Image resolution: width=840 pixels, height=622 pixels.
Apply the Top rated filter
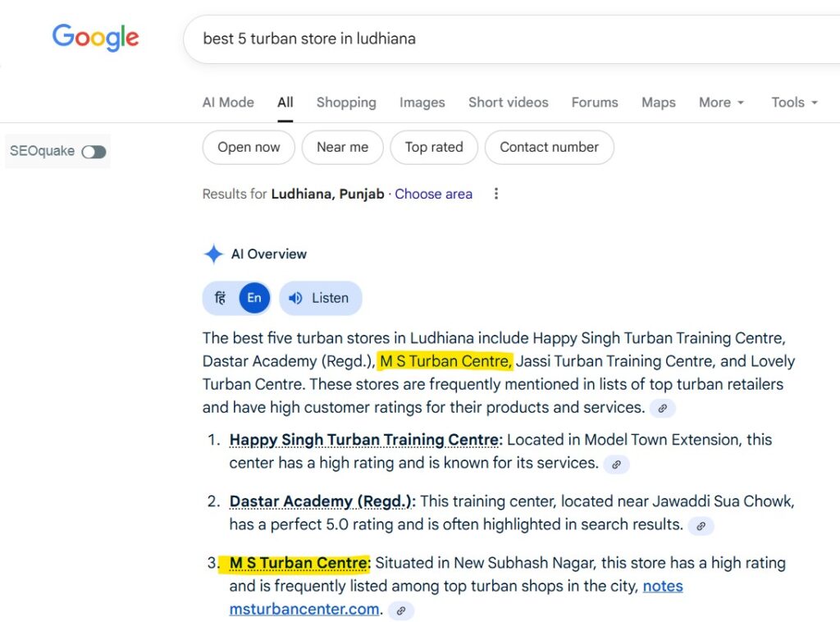click(434, 147)
